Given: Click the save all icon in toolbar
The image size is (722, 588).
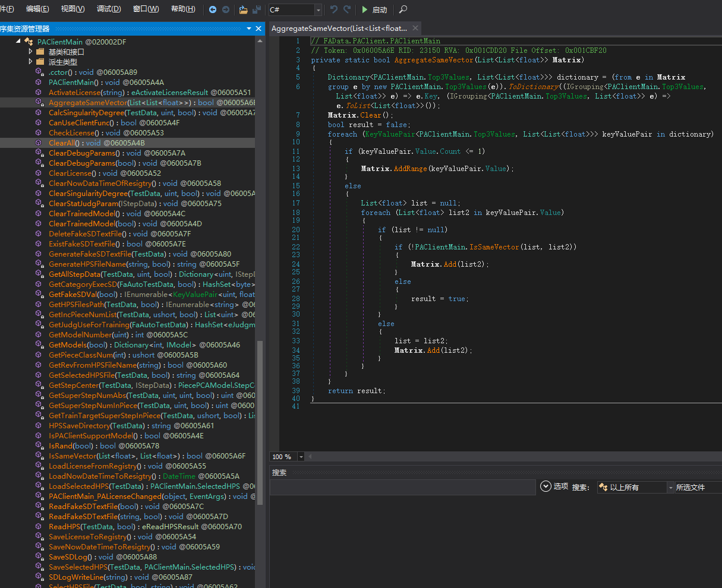Looking at the screenshot, I should coord(257,10).
